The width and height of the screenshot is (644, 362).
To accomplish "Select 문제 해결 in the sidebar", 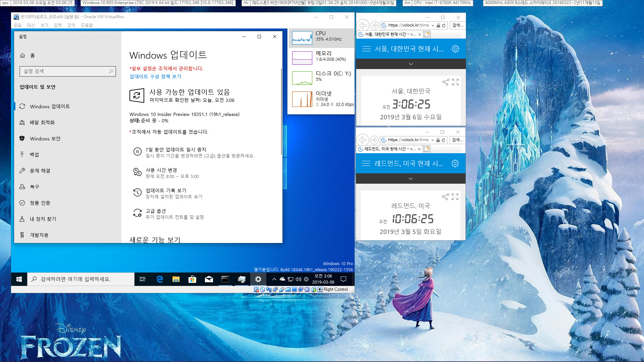I will pyautogui.click(x=67, y=171).
